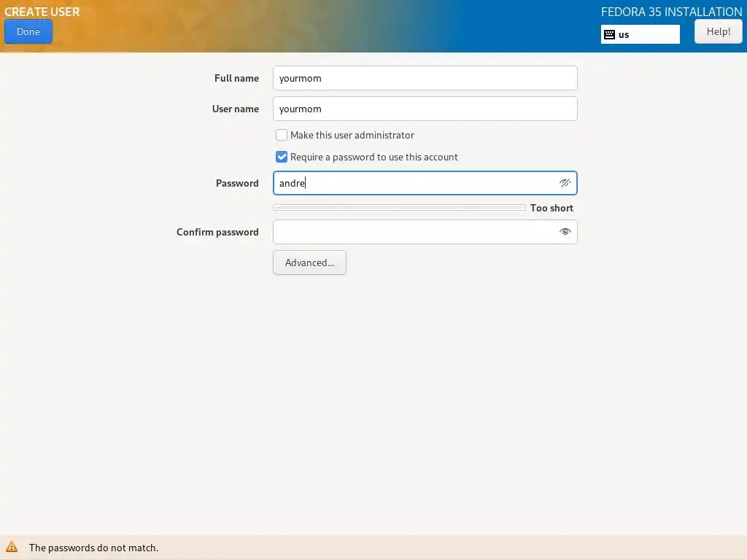
Task: Open the Help! button
Action: click(718, 31)
